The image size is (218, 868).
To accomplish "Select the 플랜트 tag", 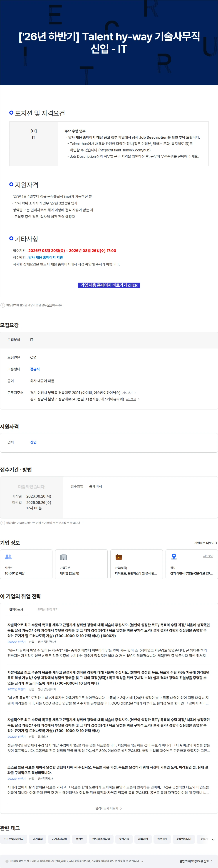I will 79,839.
